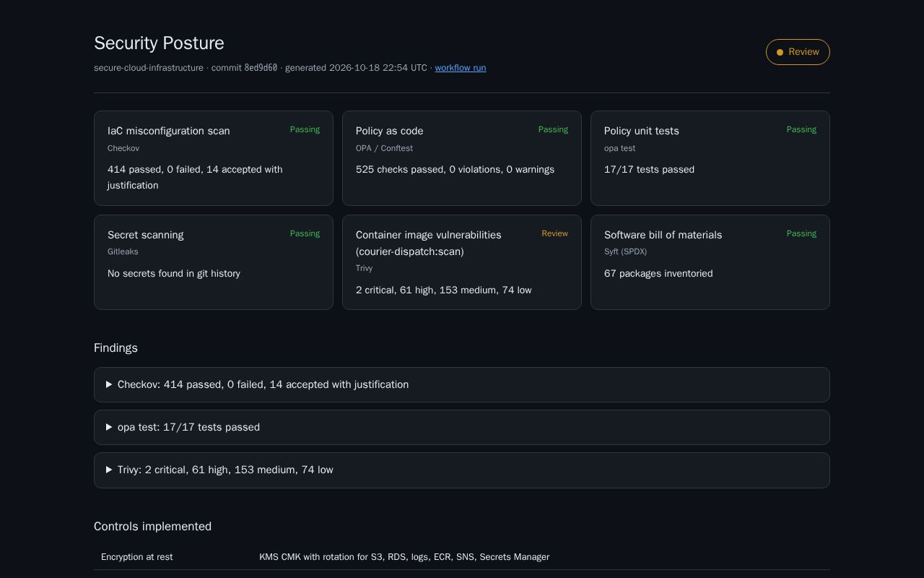Click the IaC misconfiguration scan card title
The width and height of the screenshot is (924, 578).
[169, 131]
